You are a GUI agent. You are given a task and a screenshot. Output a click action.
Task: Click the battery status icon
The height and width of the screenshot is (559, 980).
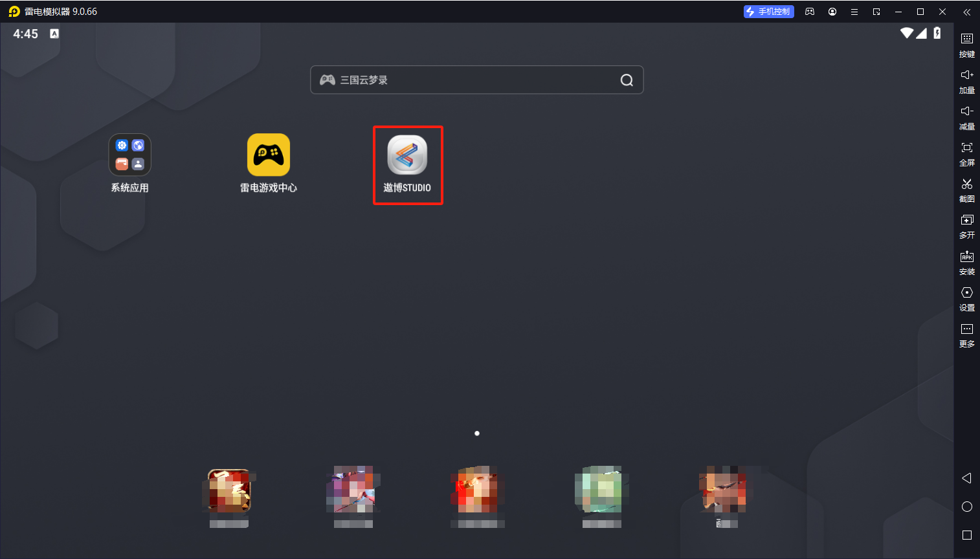pyautogui.click(x=937, y=33)
